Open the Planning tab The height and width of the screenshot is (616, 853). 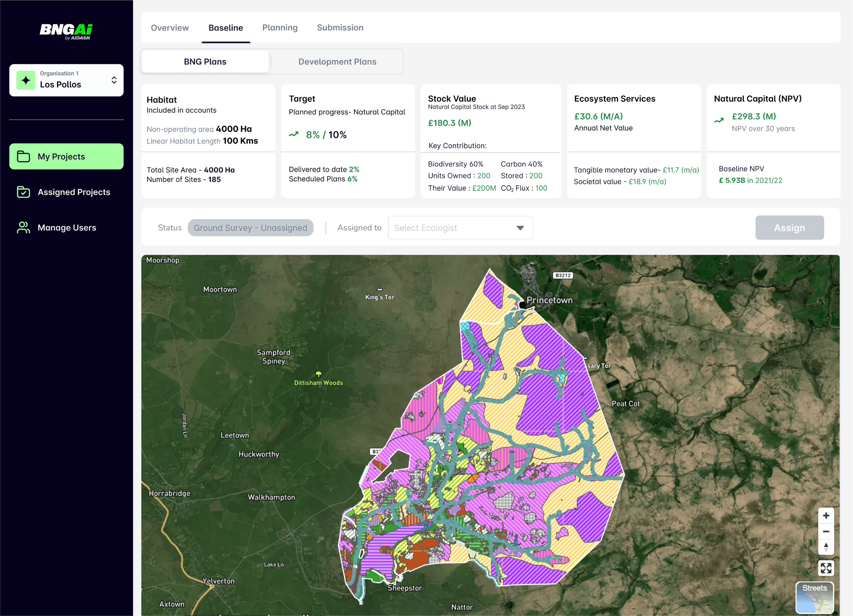click(x=280, y=28)
